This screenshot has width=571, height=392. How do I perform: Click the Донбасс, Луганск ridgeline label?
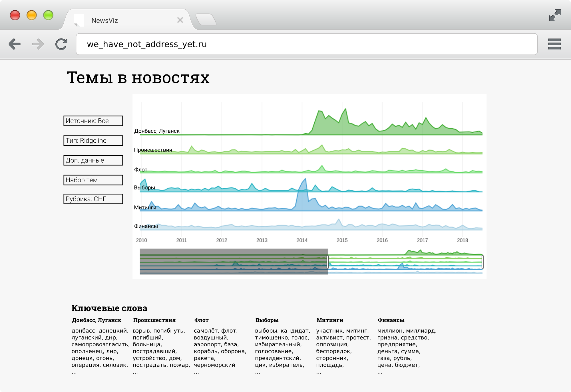tap(157, 131)
